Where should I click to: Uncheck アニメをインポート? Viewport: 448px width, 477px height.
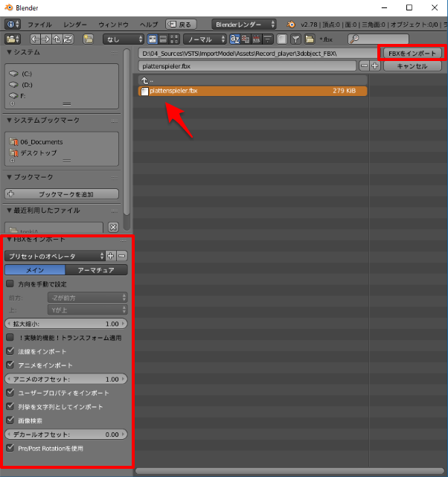point(10,365)
